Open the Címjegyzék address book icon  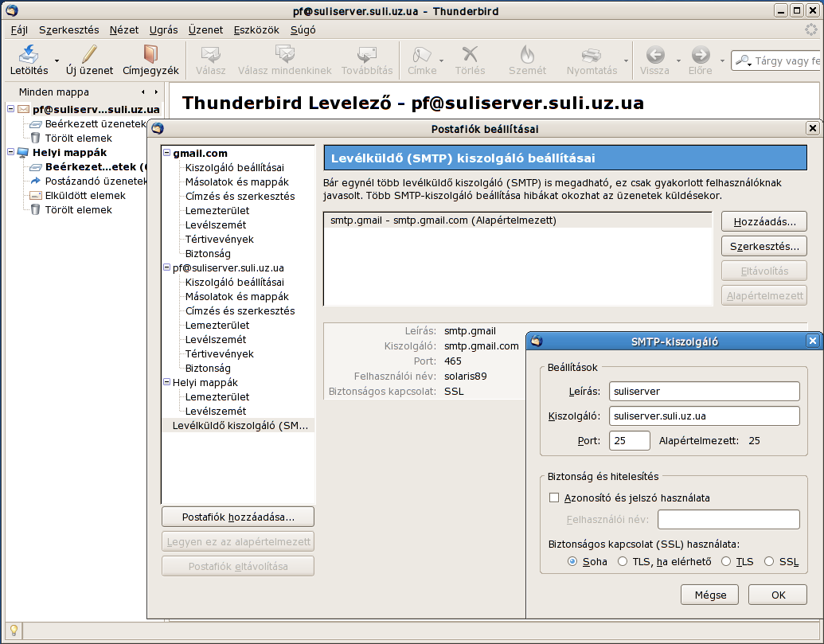pyautogui.click(x=150, y=54)
